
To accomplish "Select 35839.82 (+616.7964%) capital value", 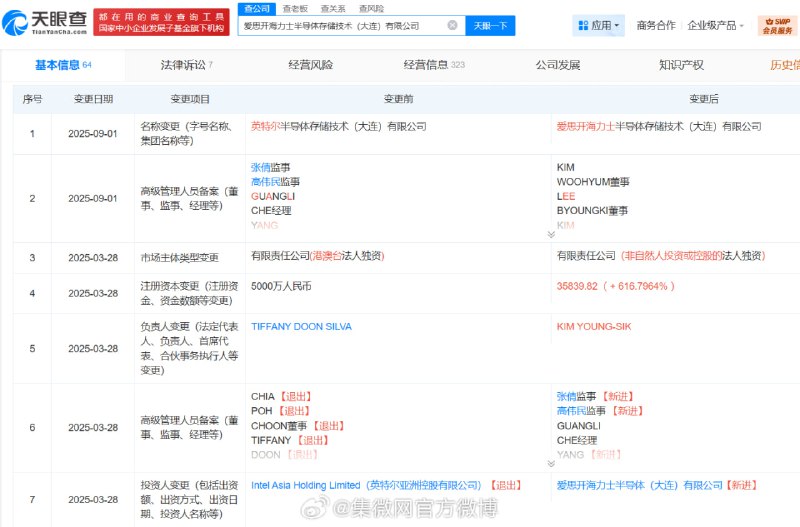I will pos(616,286).
